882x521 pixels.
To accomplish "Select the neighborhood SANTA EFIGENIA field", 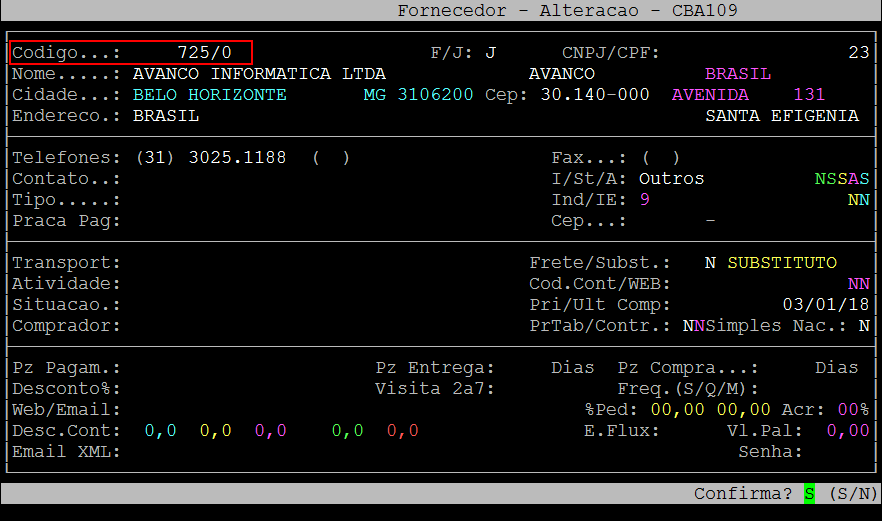I will (x=781, y=116).
